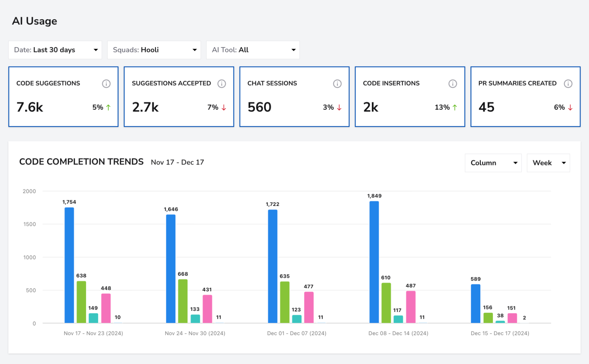Image resolution: width=589 pixels, height=364 pixels.
Task: Open info icon on Chat Sessions card
Action: [x=337, y=84]
